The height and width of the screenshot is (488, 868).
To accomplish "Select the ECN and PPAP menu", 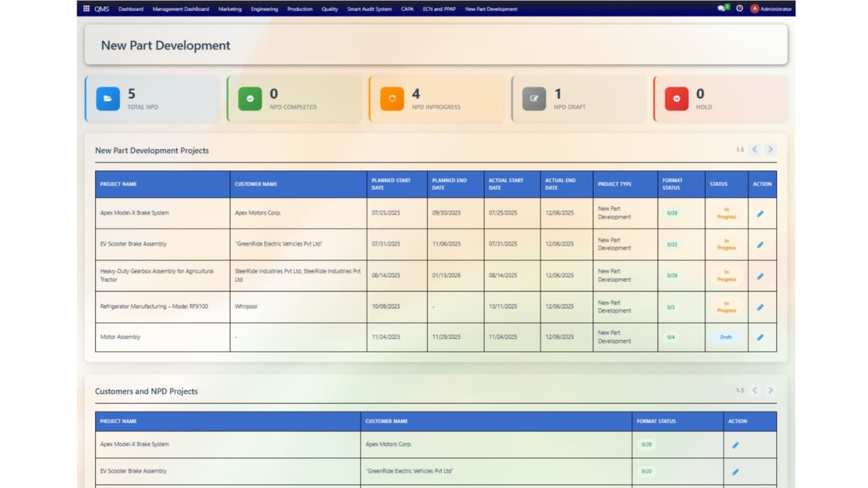I will pos(438,9).
